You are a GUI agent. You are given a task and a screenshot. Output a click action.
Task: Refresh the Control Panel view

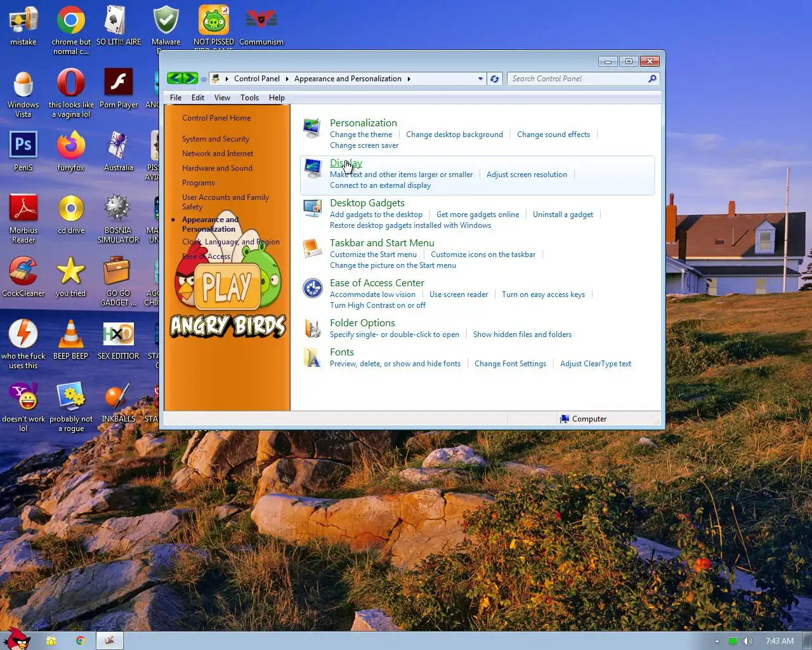click(x=495, y=79)
